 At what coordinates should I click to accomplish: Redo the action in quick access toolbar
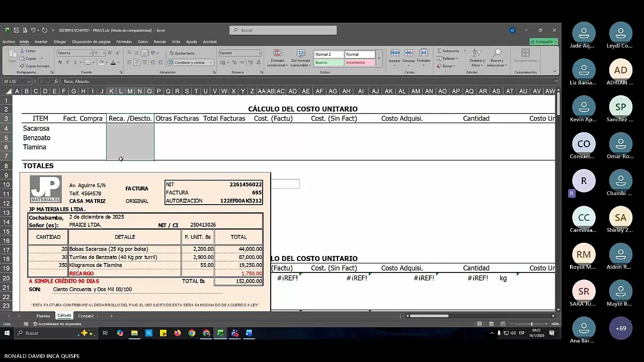pyautogui.click(x=44, y=30)
